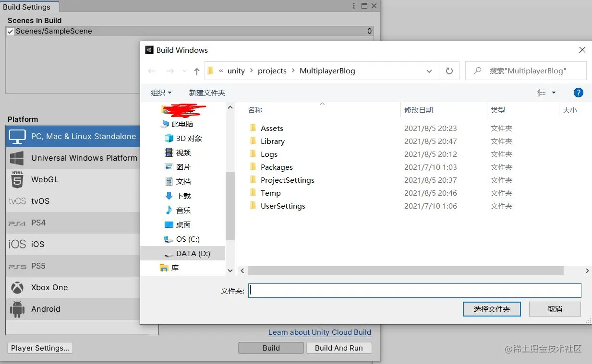Expand hidden path breadcrumb chevrons

(x=221, y=71)
